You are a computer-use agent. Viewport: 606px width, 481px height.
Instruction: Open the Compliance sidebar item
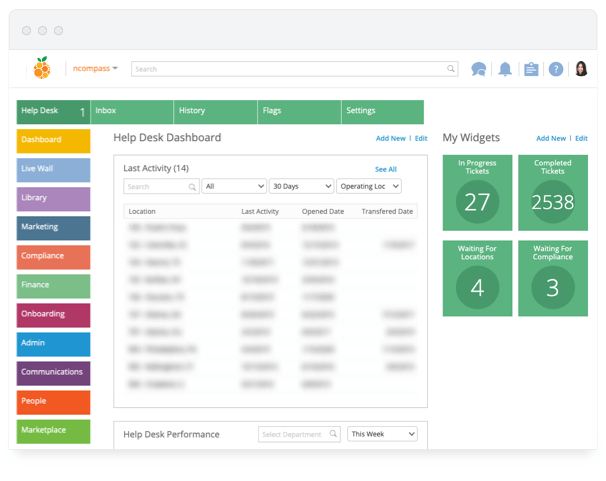[53, 257]
